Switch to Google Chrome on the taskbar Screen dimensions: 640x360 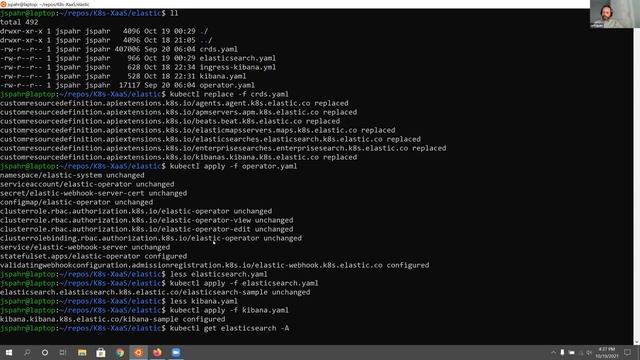[120, 353]
